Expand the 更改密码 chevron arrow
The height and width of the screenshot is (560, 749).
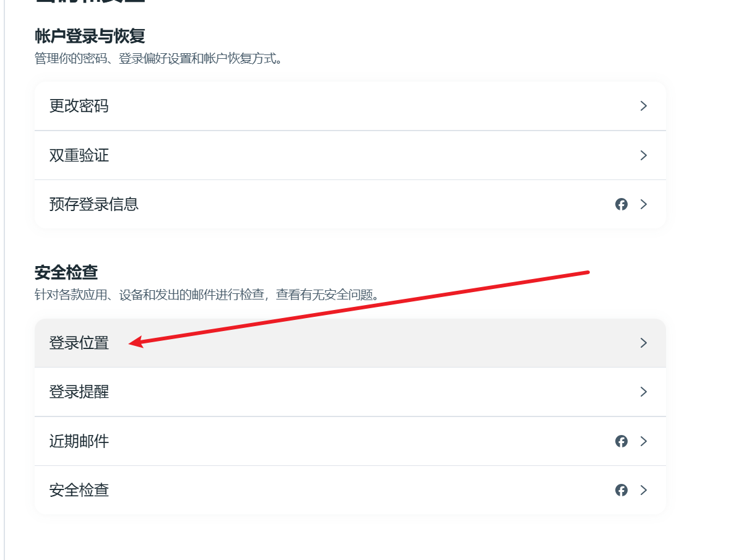[x=644, y=106]
